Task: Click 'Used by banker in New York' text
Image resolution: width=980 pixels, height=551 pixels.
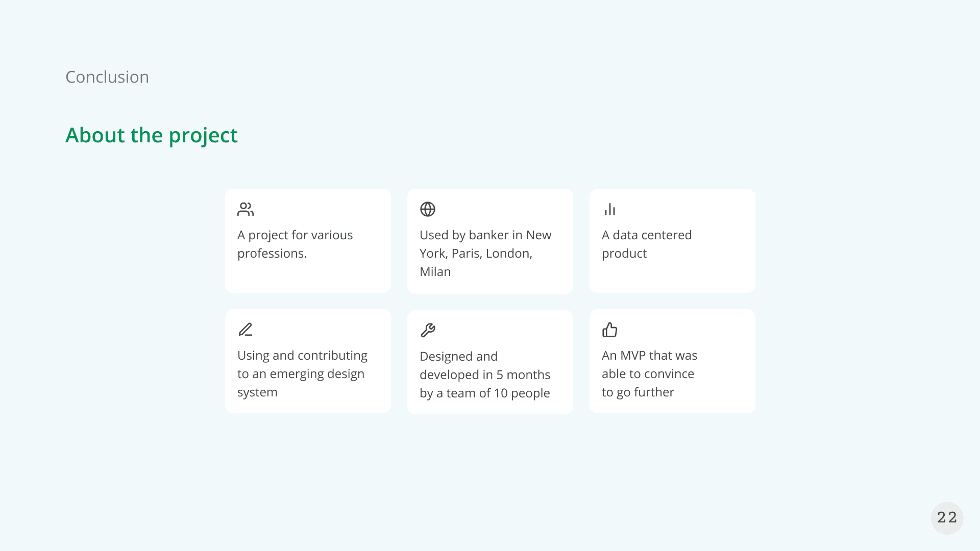Action: [x=485, y=244]
